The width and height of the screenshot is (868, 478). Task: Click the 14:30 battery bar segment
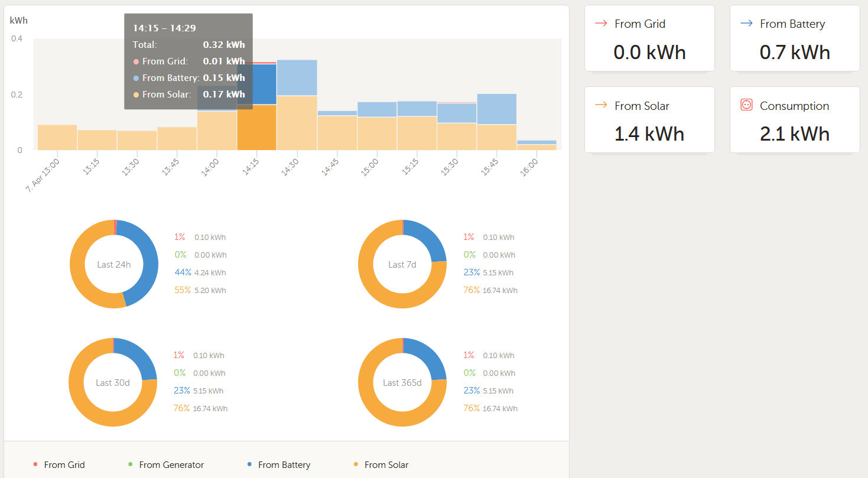pos(297,77)
